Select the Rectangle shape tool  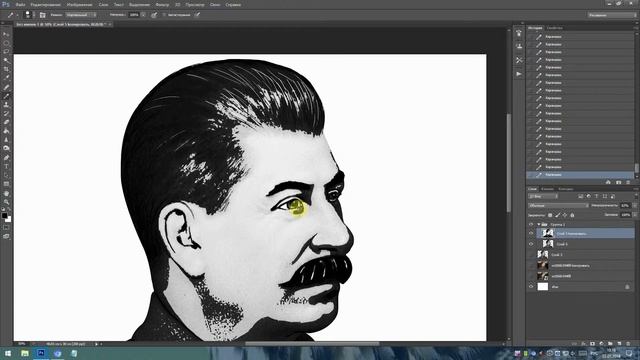point(6,184)
